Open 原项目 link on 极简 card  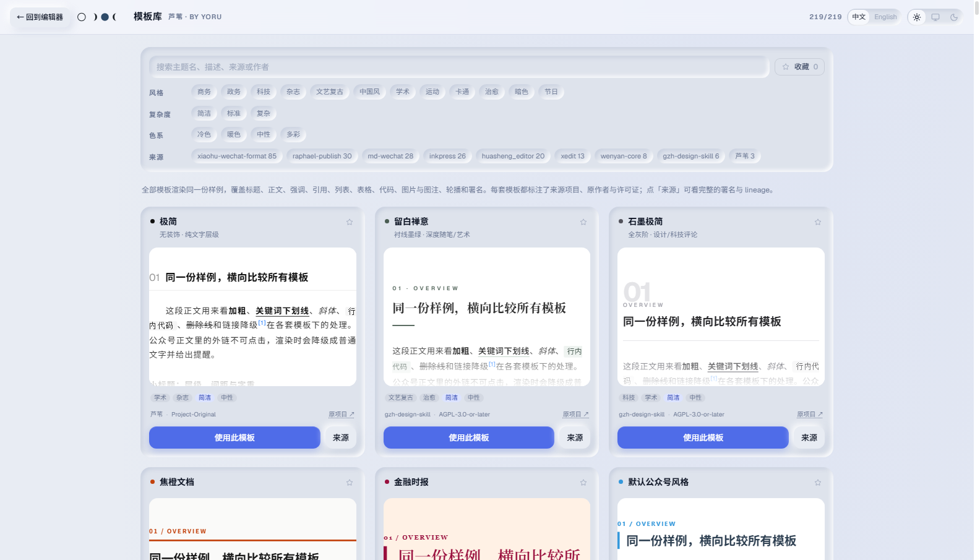pyautogui.click(x=342, y=415)
